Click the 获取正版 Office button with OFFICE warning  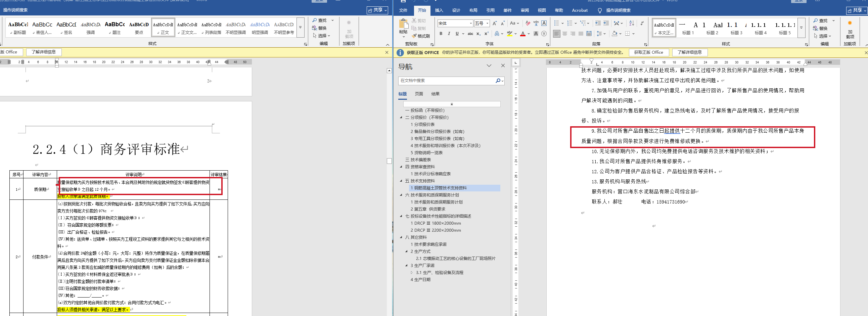[648, 52]
